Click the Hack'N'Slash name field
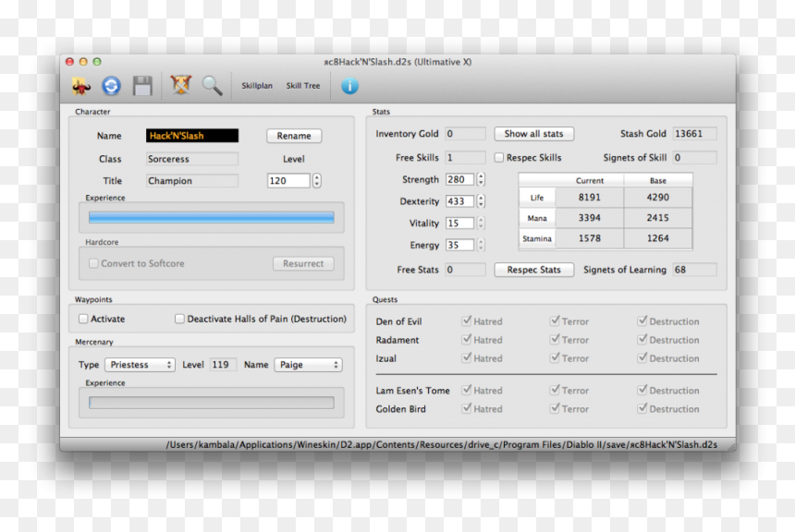 coord(192,136)
